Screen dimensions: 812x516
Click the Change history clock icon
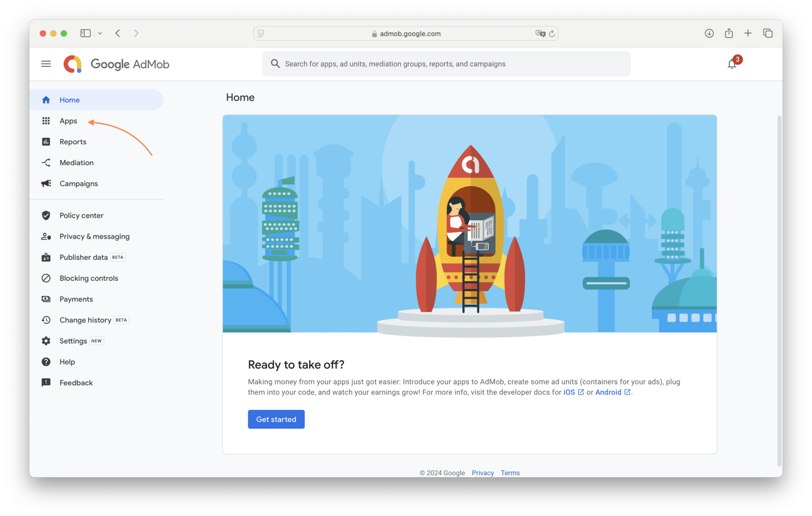pyautogui.click(x=46, y=320)
